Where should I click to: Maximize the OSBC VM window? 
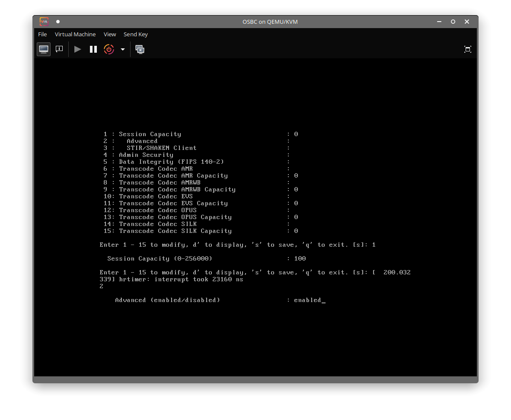pyautogui.click(x=453, y=22)
